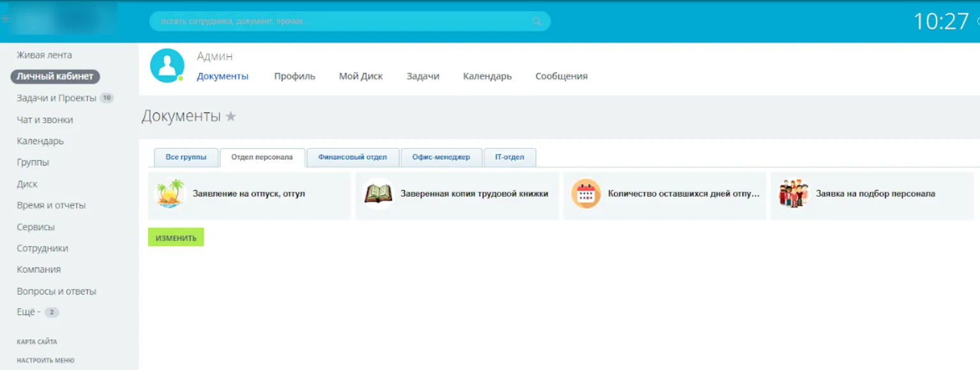Click the Admin user avatar icon
Screen dimensions: 980x370
[167, 65]
